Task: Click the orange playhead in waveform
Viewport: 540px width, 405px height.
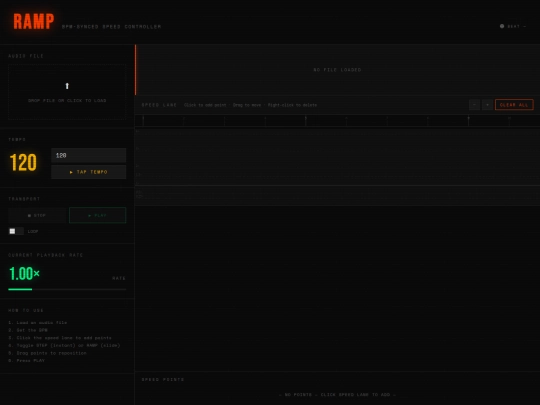Action: (136, 70)
